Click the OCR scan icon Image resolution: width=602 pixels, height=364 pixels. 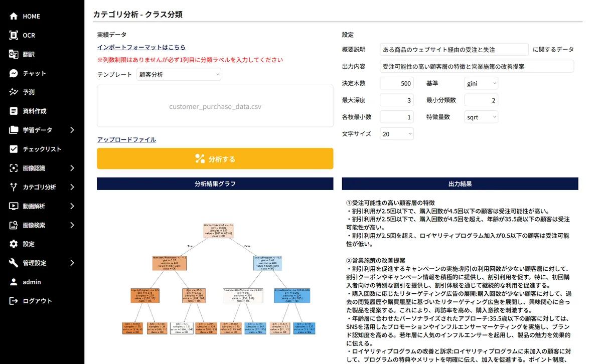[x=14, y=35]
